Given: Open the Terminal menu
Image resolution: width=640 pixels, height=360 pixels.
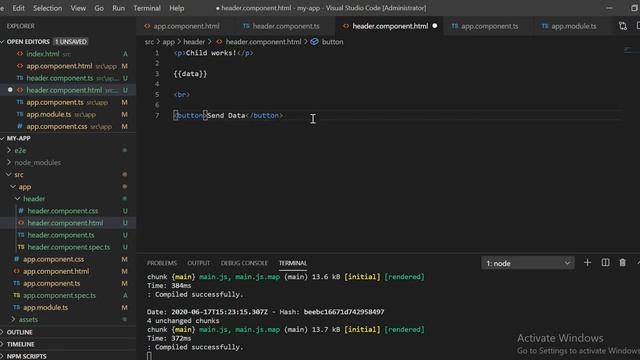Looking at the screenshot, I should pyautogui.click(x=147, y=8).
